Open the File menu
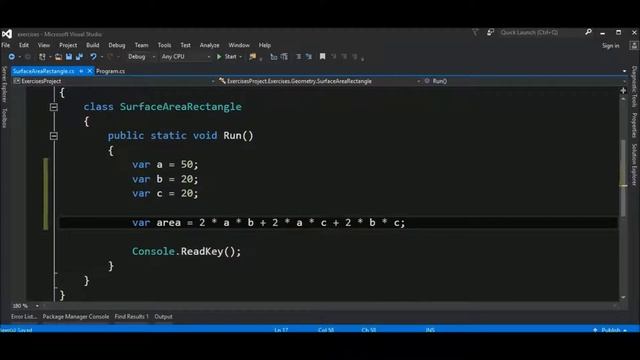Image resolution: width=640 pixels, height=360 pixels. 6,45
